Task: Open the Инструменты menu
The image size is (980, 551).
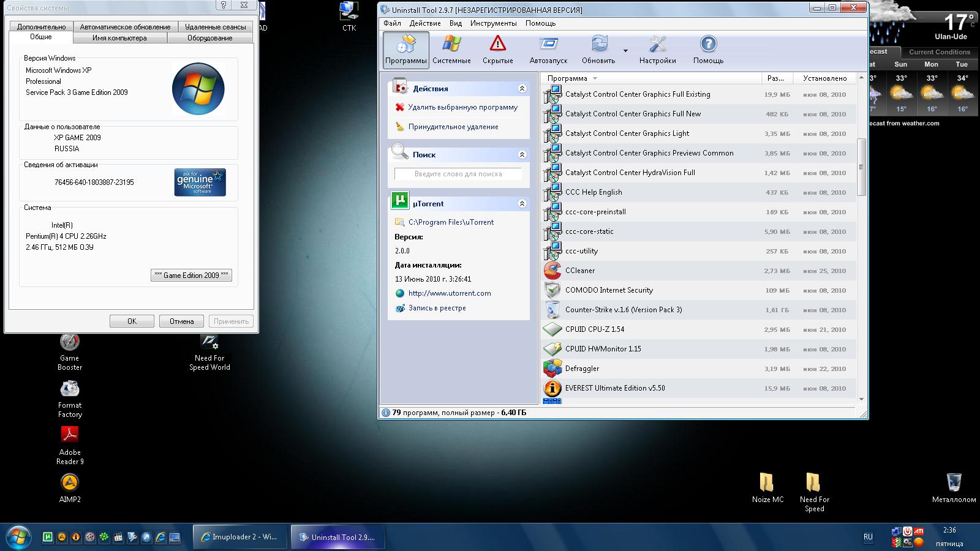Action: pos(493,23)
